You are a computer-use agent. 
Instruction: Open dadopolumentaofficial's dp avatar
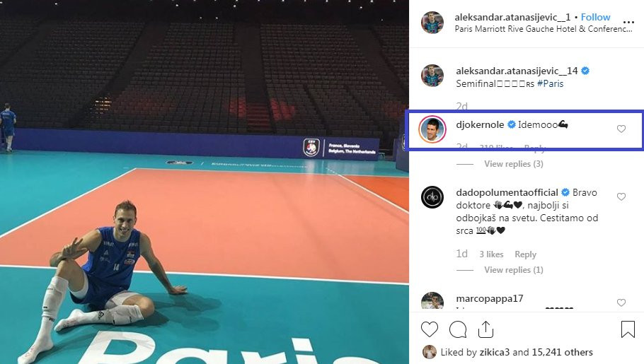pyautogui.click(x=432, y=197)
